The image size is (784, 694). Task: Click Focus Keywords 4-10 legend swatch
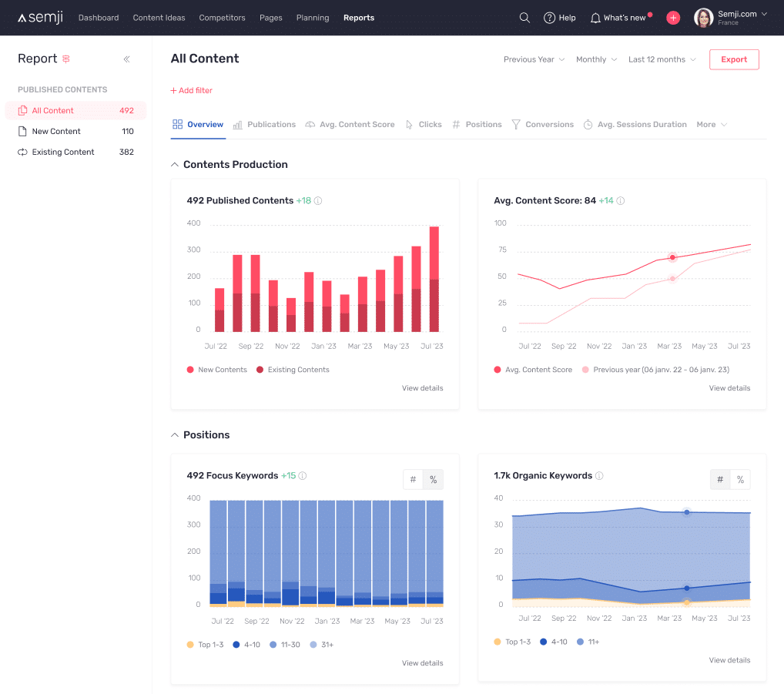(236, 645)
